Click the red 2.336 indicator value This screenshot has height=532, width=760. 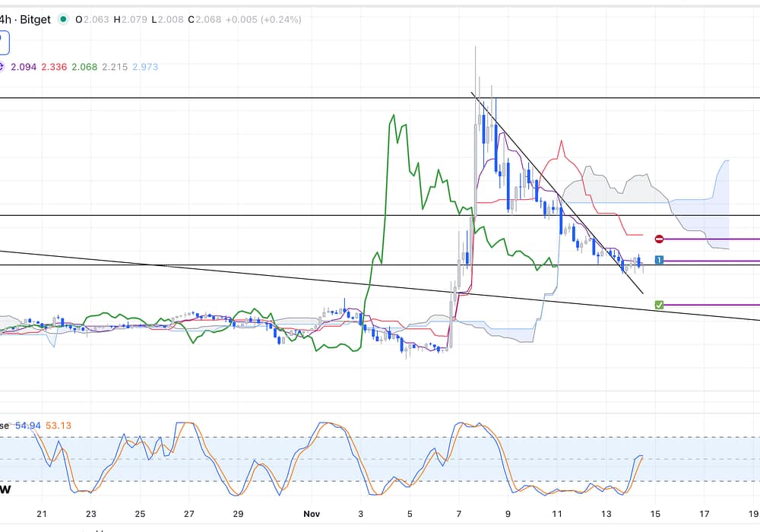(53, 67)
